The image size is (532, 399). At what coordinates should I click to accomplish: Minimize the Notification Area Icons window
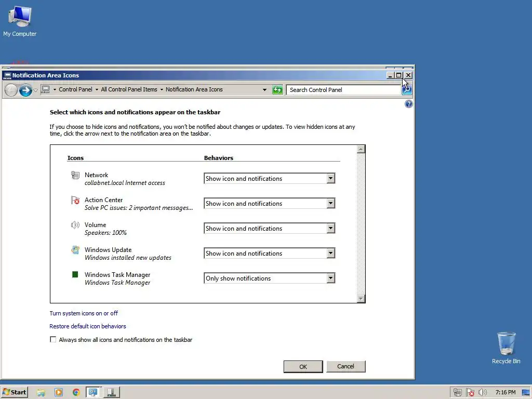(x=390, y=75)
